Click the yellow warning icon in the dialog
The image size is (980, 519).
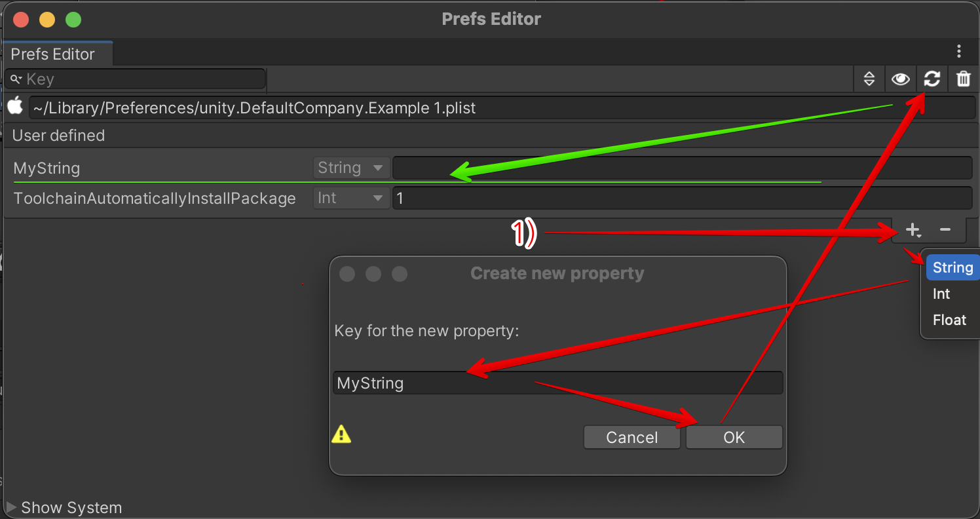pos(341,434)
